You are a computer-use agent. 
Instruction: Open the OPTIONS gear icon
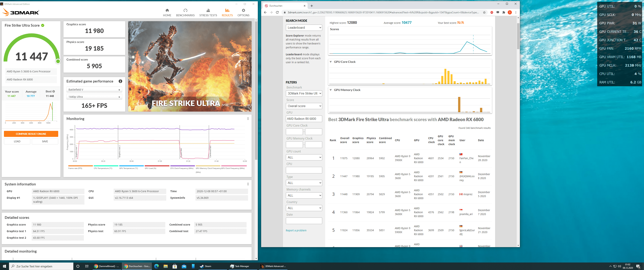[x=243, y=10]
